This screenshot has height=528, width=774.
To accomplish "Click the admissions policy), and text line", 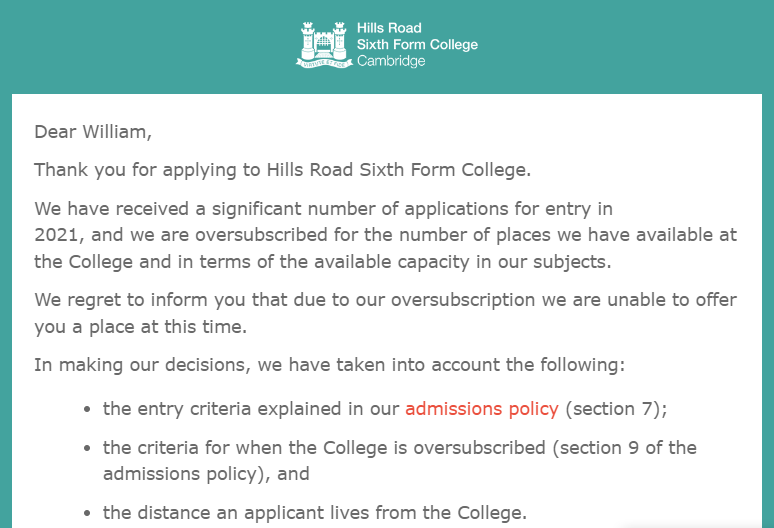I will click(206, 474).
